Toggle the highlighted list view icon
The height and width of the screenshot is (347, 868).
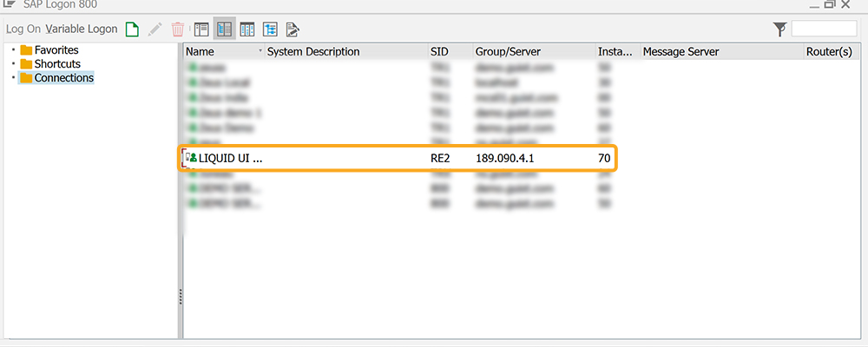(225, 29)
